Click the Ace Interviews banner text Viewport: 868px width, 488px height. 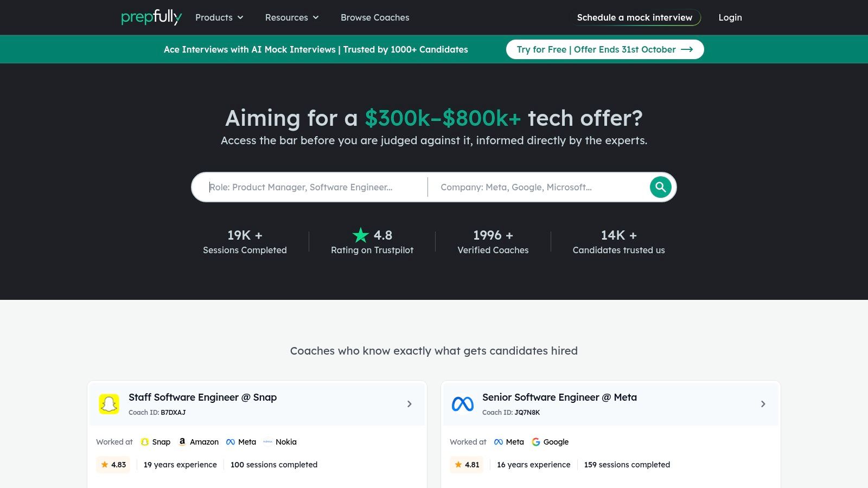click(x=316, y=49)
